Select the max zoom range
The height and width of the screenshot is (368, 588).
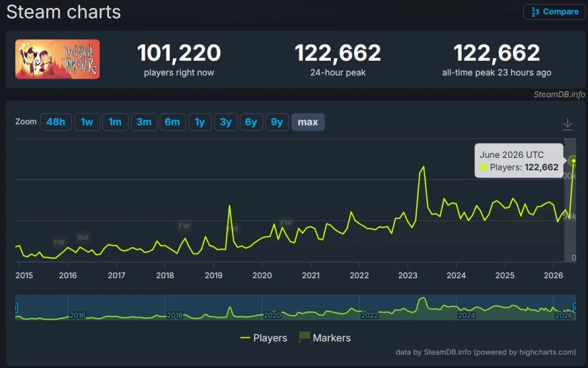point(308,122)
